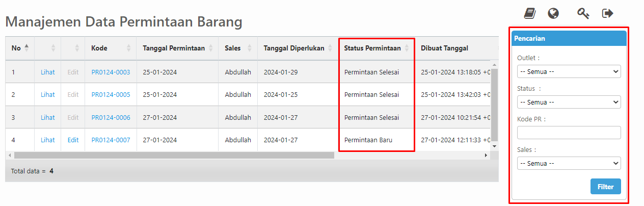Viewport: 644px width, 206px height.
Task: Focus the Kode PR input field
Action: [569, 133]
